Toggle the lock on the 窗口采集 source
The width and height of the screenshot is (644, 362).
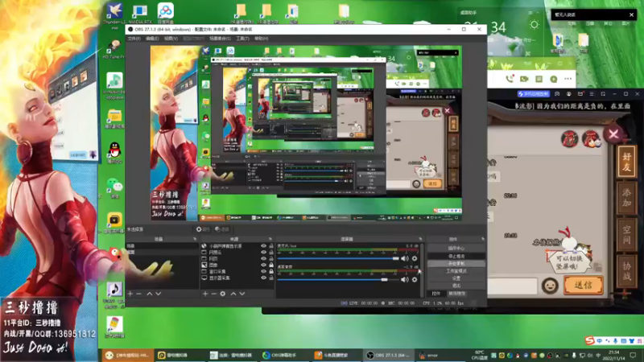pyautogui.click(x=271, y=271)
